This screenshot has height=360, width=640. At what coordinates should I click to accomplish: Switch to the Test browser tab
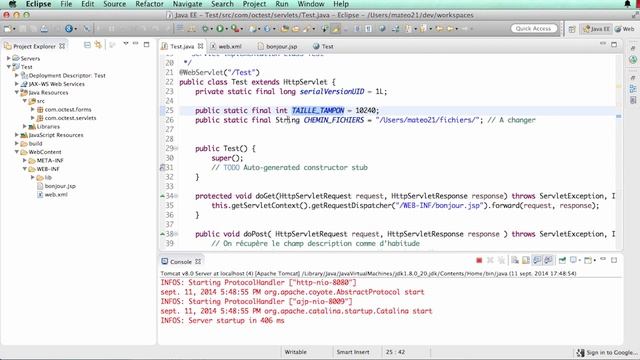323,47
